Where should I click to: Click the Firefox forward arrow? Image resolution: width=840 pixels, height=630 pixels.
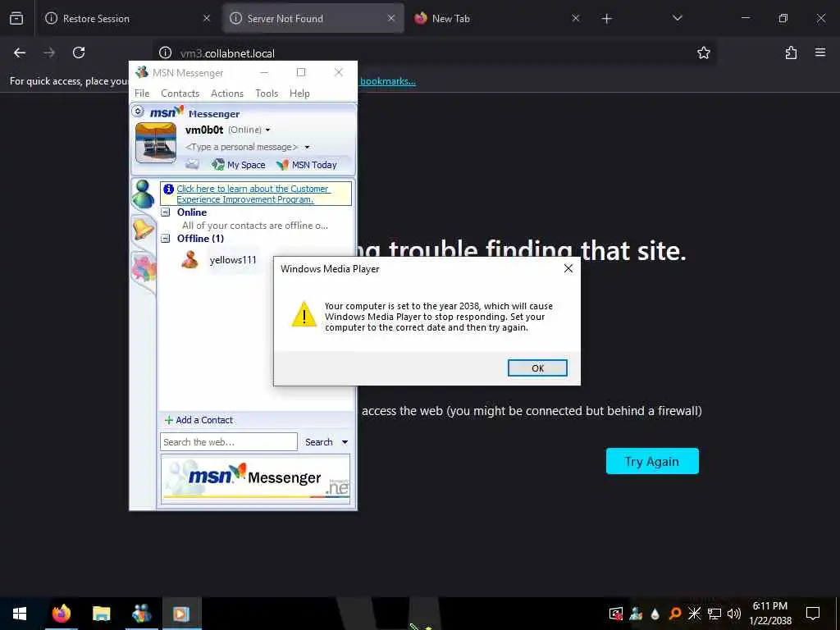click(x=49, y=52)
